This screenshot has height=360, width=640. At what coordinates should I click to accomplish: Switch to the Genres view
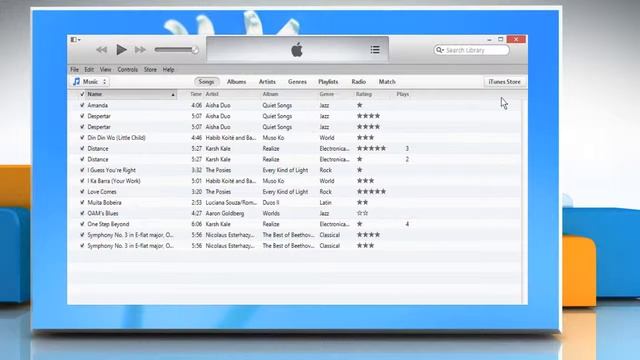297,82
